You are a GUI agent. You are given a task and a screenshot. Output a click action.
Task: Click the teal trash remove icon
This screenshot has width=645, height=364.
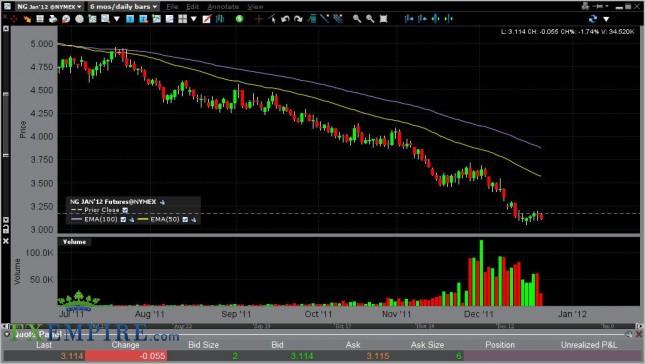point(312,19)
